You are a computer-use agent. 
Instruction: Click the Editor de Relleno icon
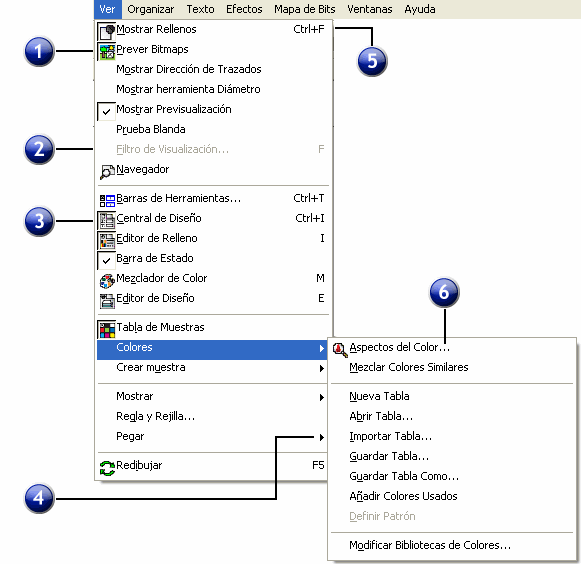[x=107, y=240]
